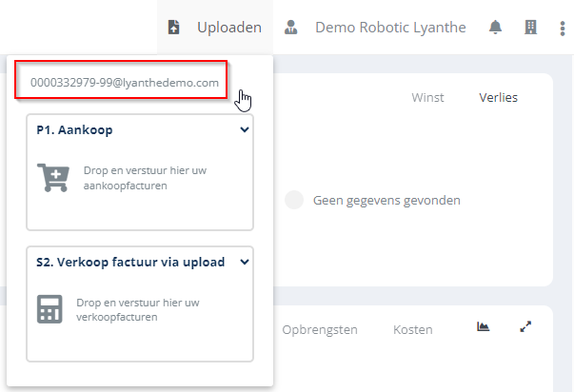Click the user icon beside Demo Robotic Lyanthe
574x392 pixels.
[292, 28]
